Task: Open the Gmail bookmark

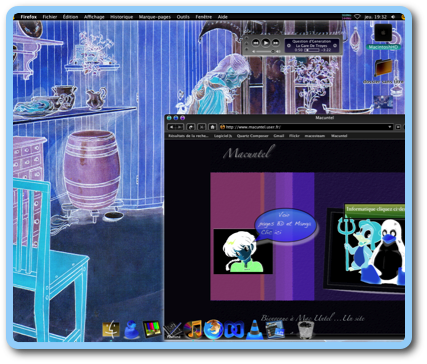Action: click(x=279, y=136)
